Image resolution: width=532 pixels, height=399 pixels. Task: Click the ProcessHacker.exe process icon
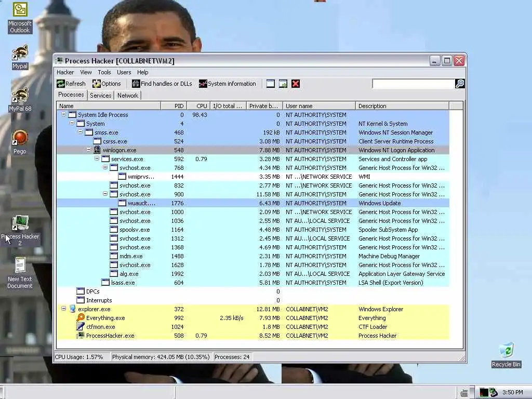point(81,335)
